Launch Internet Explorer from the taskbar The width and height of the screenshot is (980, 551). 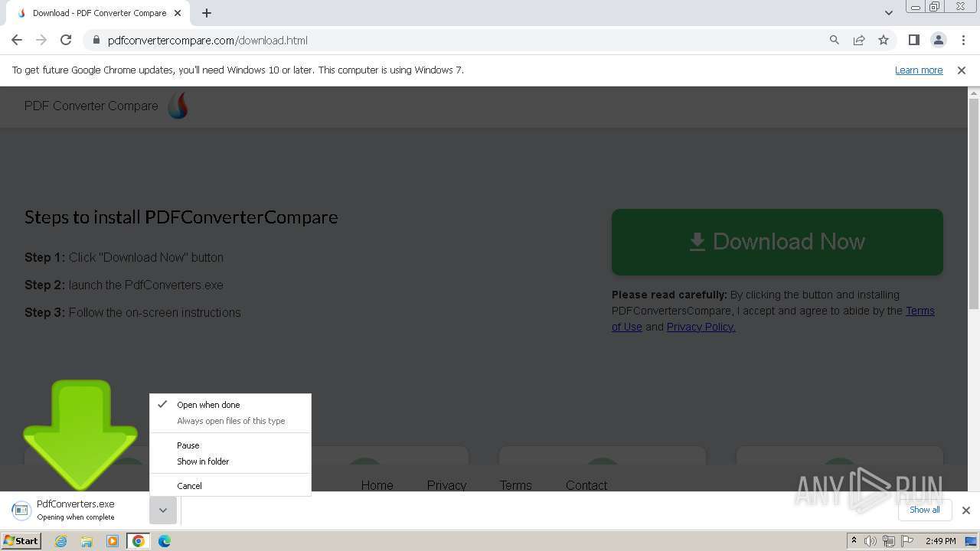[60, 541]
